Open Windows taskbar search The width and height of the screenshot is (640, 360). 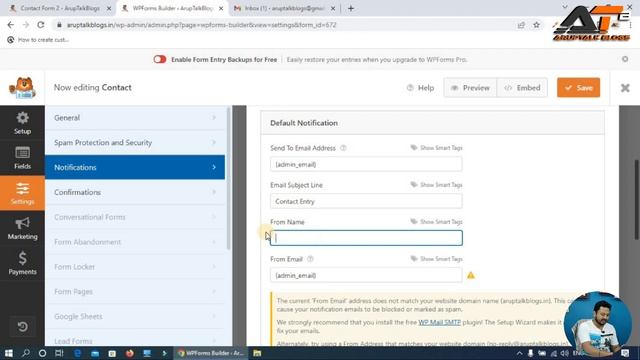pos(26,353)
